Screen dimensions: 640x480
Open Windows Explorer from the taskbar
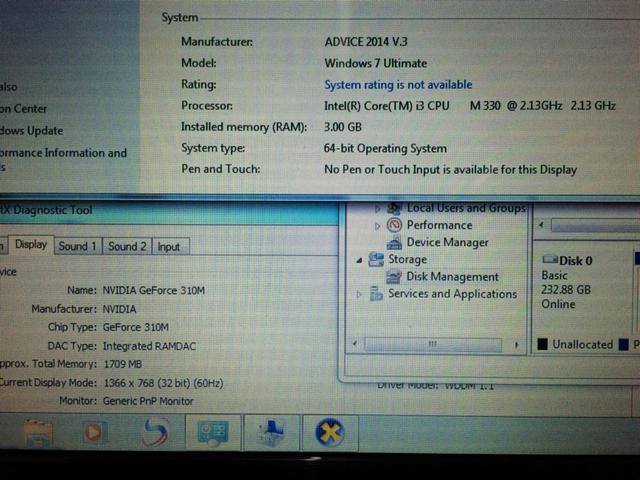pos(38,433)
